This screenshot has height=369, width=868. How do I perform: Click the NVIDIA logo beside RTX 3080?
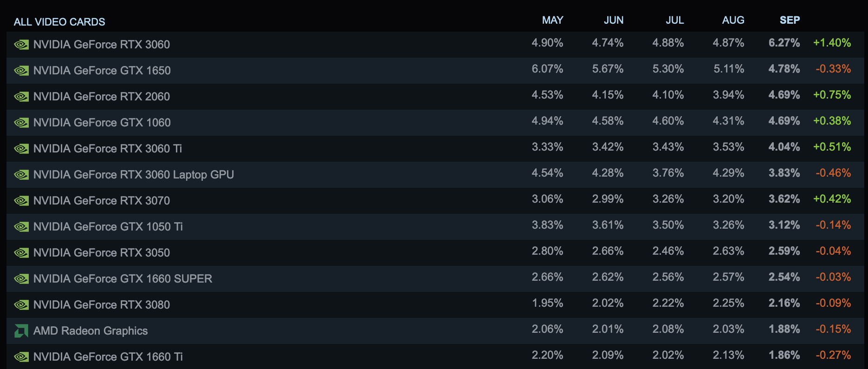pyautogui.click(x=21, y=305)
